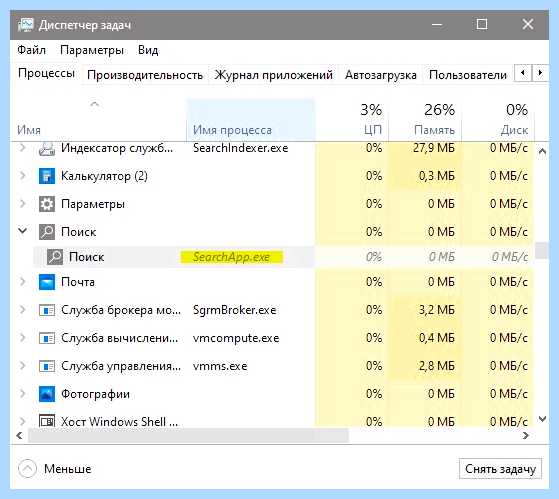This screenshot has width=559, height=499.
Task: Expand the Служба управления process group
Action: click(x=22, y=365)
